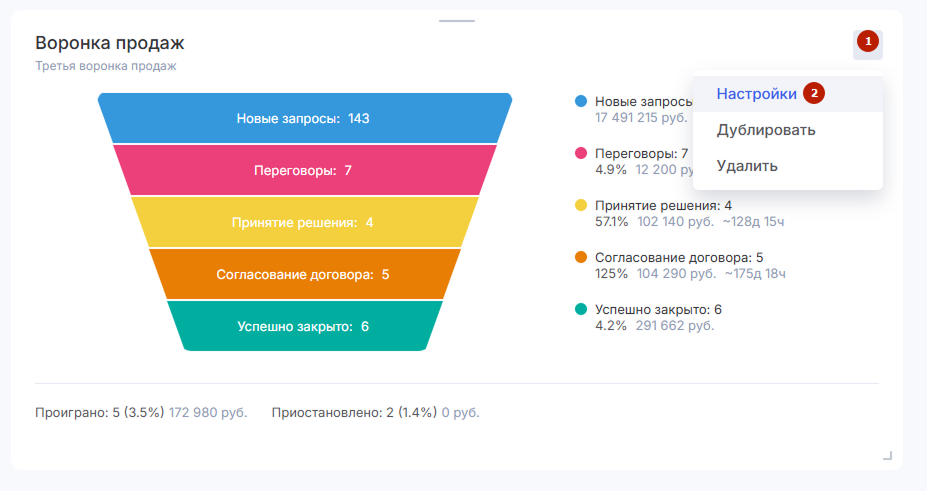Open Настройки in the widget menu
927x491 pixels.
787,94
